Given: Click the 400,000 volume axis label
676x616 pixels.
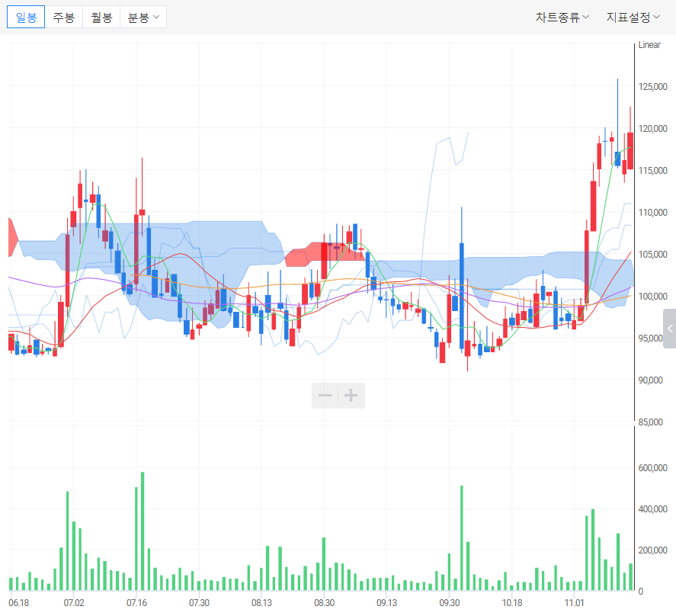Looking at the screenshot, I should tap(652, 509).
